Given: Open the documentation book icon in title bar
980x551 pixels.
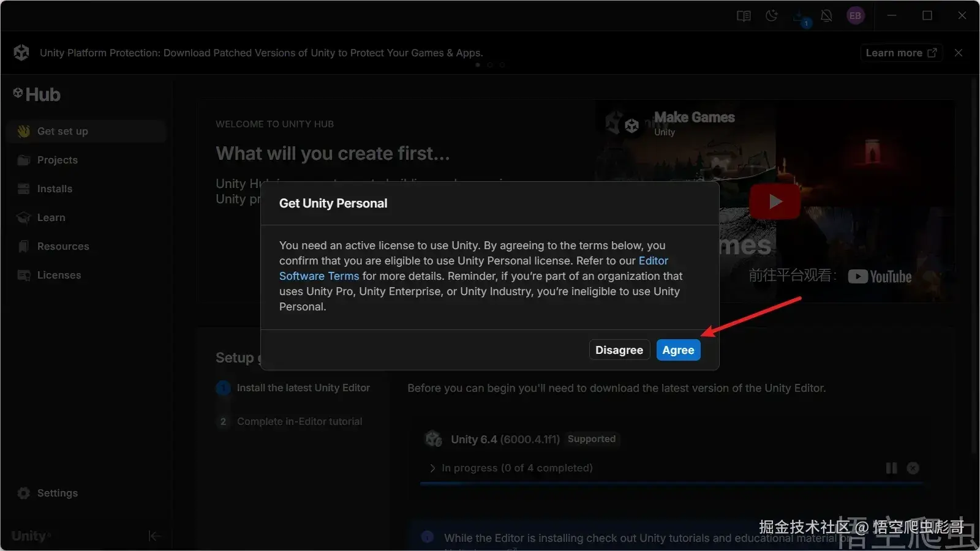Looking at the screenshot, I should (744, 16).
